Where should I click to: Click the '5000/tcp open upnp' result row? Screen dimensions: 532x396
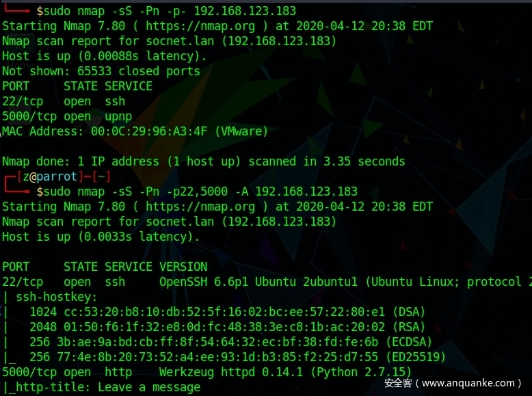(x=67, y=116)
